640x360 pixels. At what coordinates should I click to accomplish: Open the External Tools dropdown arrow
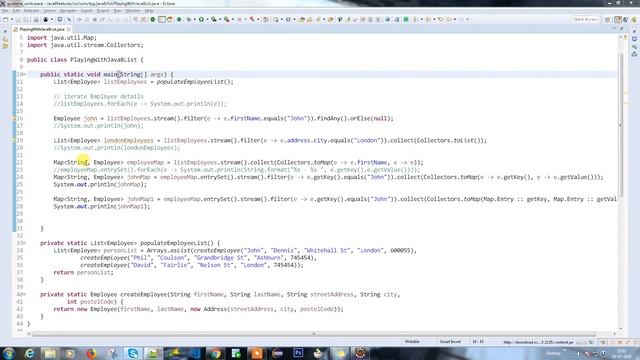(233, 19)
